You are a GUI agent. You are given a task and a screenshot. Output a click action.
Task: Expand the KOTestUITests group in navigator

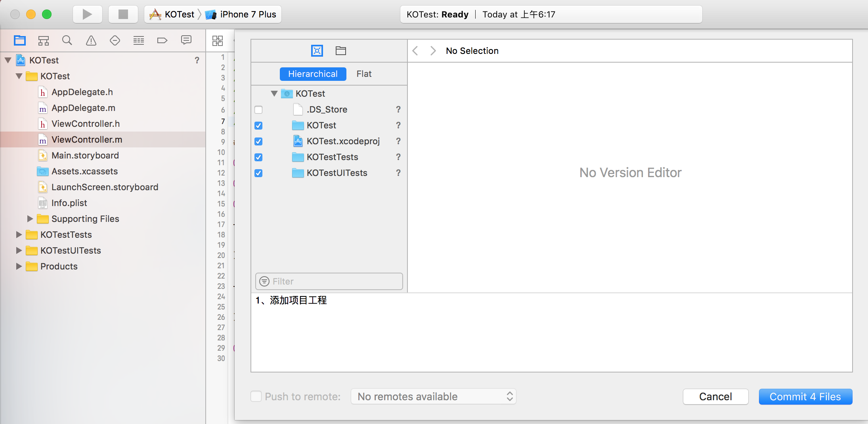19,250
